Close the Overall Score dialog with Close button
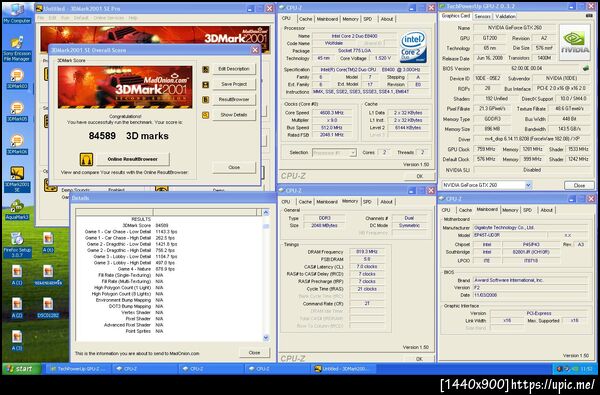600x395 pixels. 234,168
